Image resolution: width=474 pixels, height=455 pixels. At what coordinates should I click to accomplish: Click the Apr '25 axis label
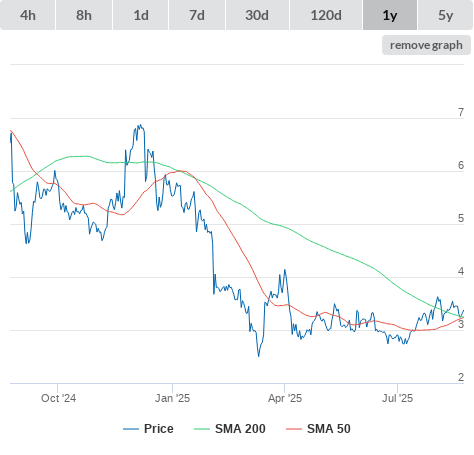(x=285, y=398)
